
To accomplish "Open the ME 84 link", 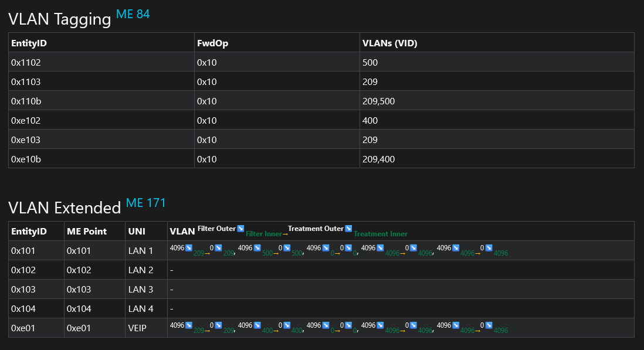I will 133,14.
